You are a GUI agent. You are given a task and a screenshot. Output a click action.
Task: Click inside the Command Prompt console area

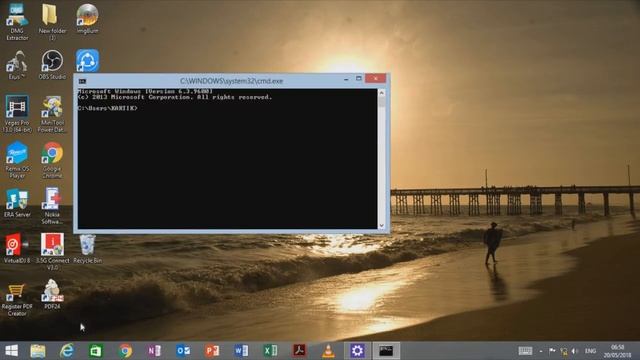[227, 159]
